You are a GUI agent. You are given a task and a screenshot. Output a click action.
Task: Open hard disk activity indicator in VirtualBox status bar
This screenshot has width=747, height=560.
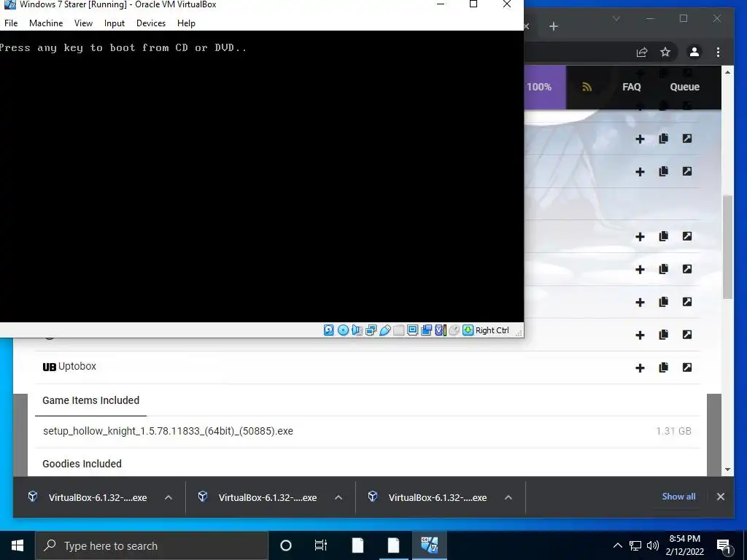click(x=329, y=330)
